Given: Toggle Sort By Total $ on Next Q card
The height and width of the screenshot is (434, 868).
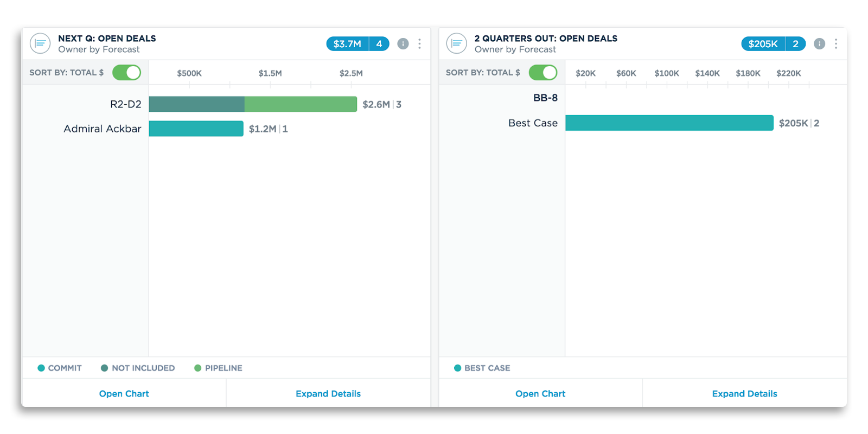Looking at the screenshot, I should (x=127, y=73).
